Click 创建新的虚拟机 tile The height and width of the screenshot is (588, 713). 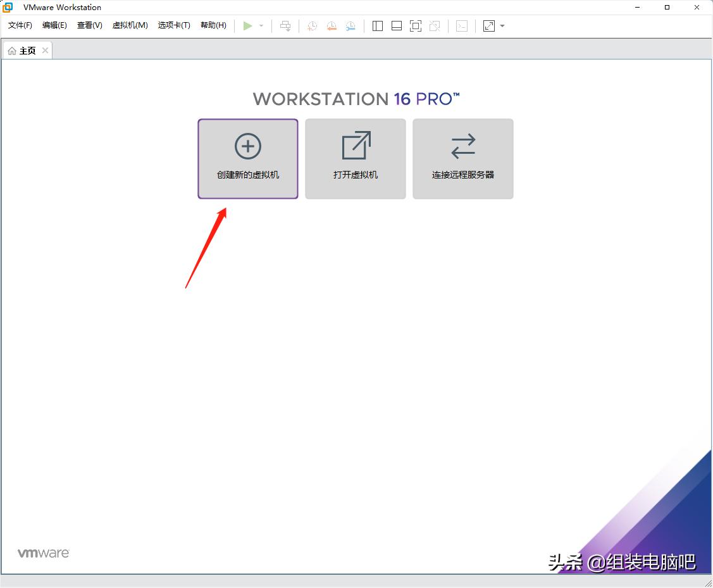point(248,159)
